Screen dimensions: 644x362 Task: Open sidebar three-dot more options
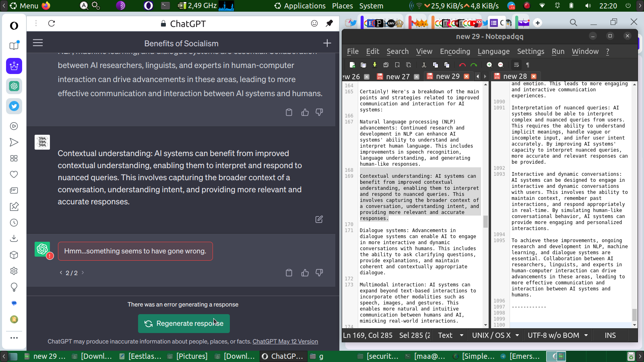point(14,338)
